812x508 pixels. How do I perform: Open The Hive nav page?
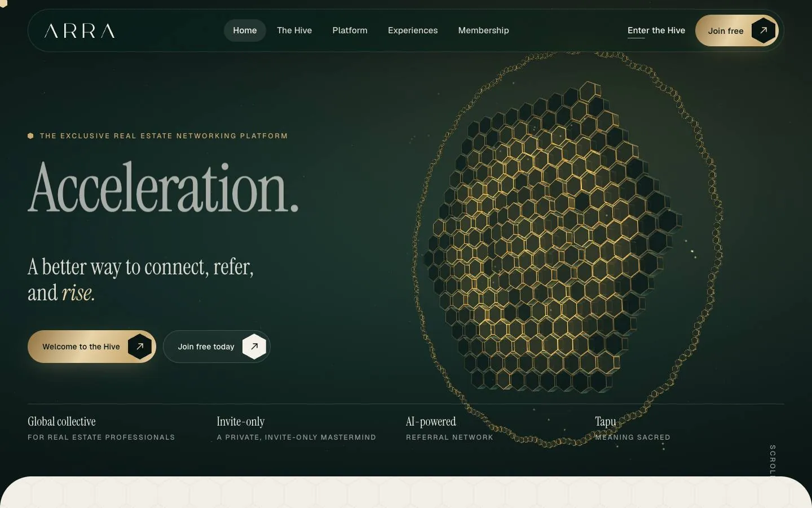tap(294, 30)
